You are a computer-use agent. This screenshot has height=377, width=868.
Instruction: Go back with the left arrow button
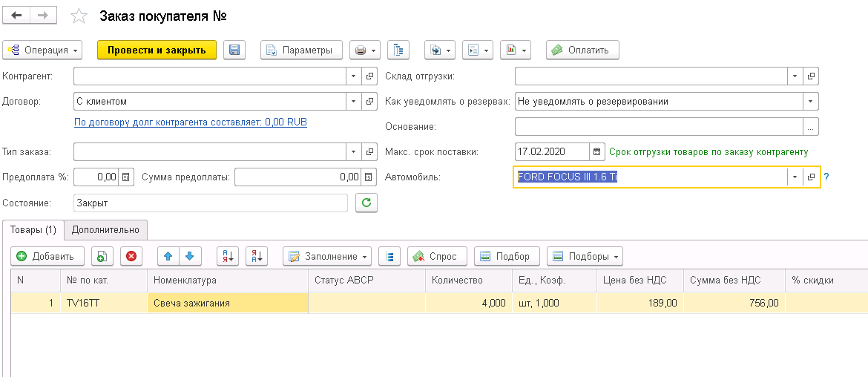pos(16,16)
